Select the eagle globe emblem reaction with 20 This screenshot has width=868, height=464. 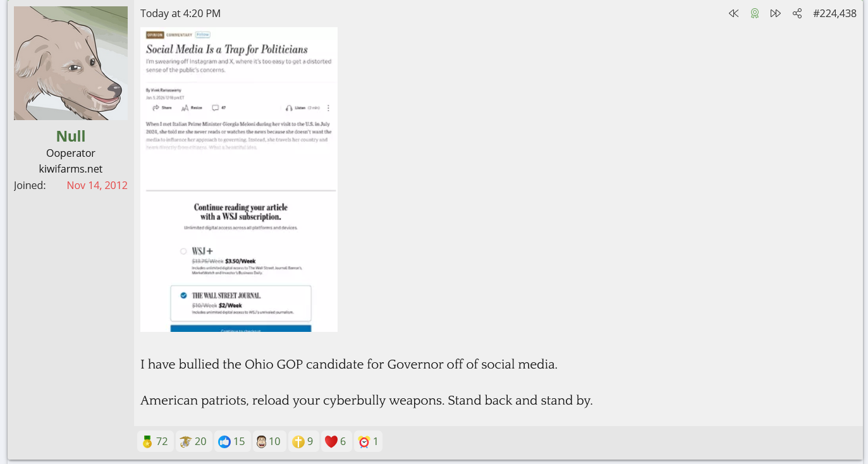[193, 441]
